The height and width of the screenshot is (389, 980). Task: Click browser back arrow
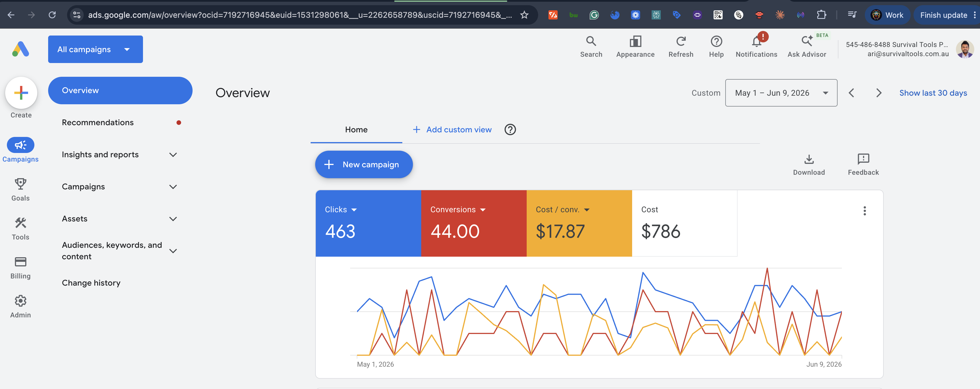click(11, 15)
